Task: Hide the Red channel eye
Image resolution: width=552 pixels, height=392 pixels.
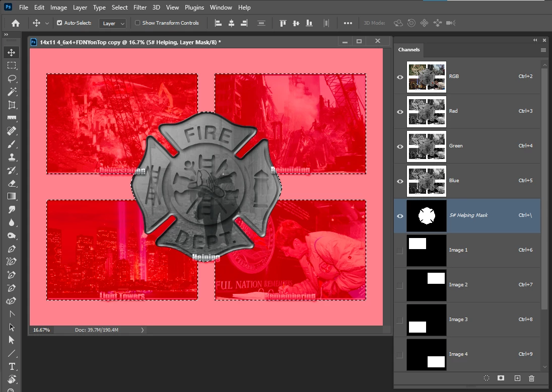Action: pos(400,112)
